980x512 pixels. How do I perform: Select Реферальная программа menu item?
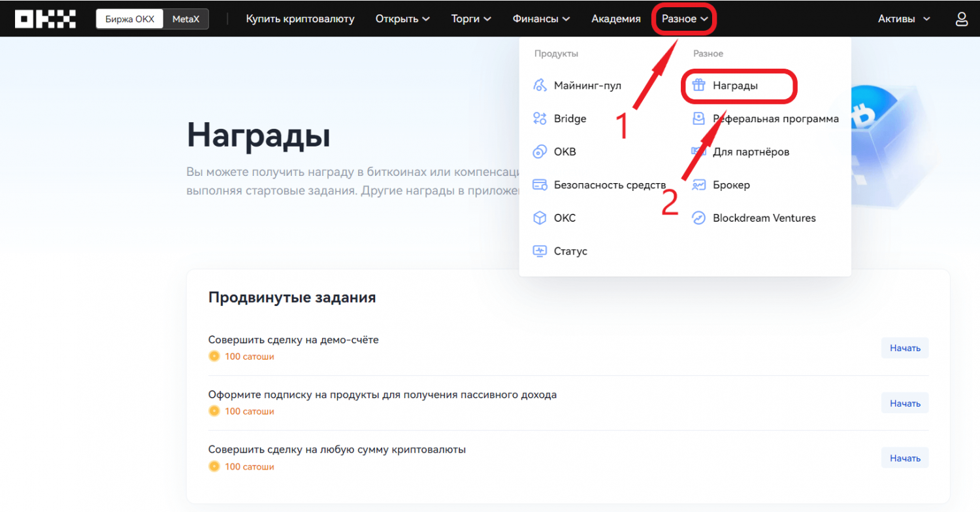(765, 118)
